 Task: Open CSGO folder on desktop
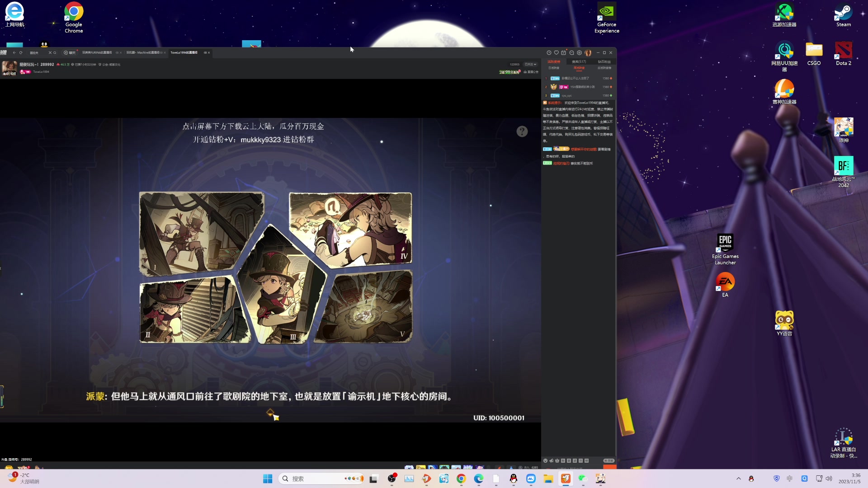[x=814, y=54]
